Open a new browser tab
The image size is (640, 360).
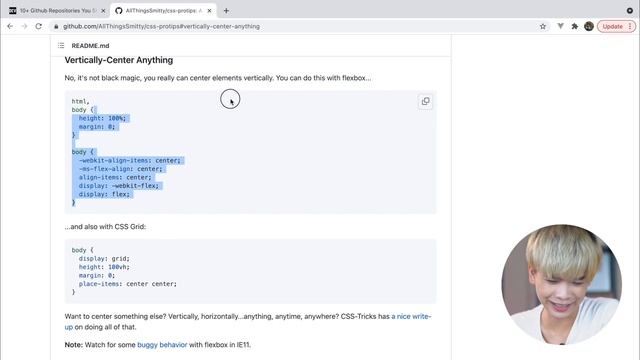pyautogui.click(x=226, y=11)
